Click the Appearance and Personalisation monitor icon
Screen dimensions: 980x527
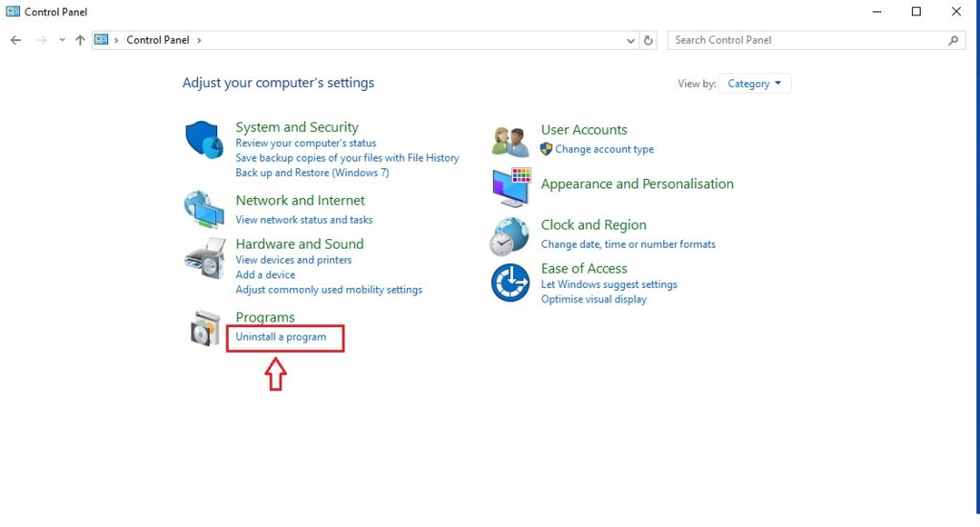point(511,187)
